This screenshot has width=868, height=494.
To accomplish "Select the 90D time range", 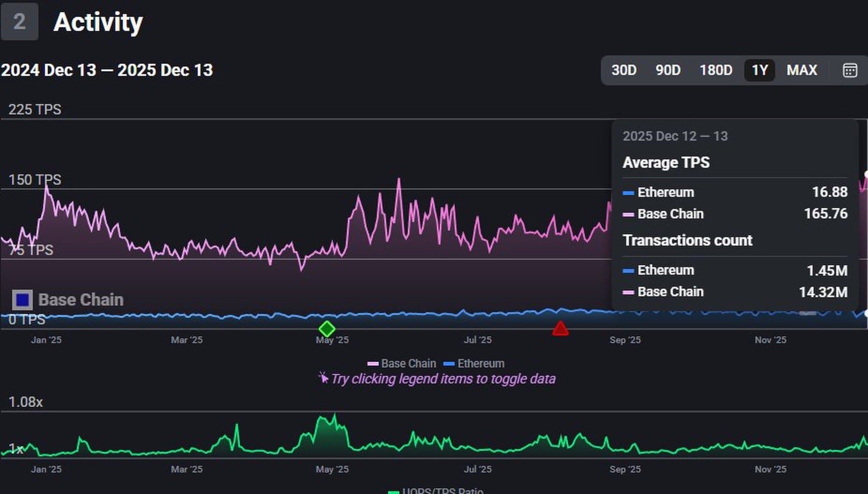I will point(668,70).
